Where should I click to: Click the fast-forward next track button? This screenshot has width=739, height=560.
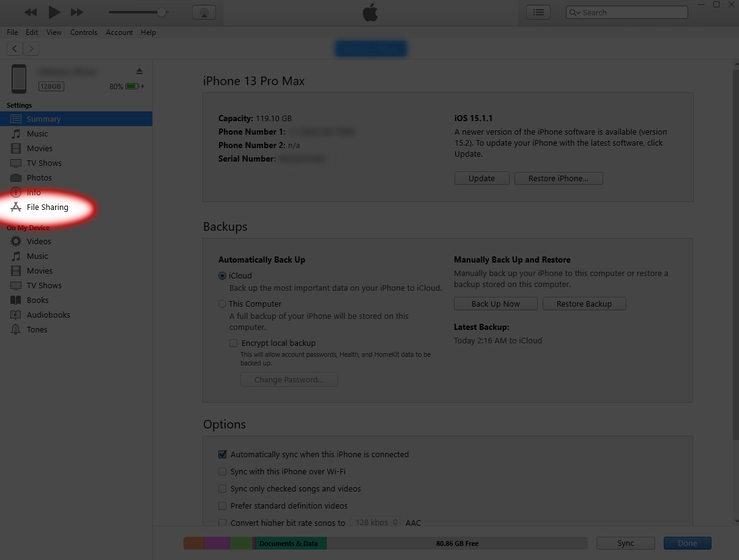(77, 12)
